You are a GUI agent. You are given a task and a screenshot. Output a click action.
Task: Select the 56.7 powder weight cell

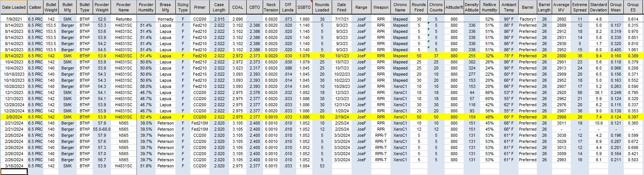tap(102, 160)
